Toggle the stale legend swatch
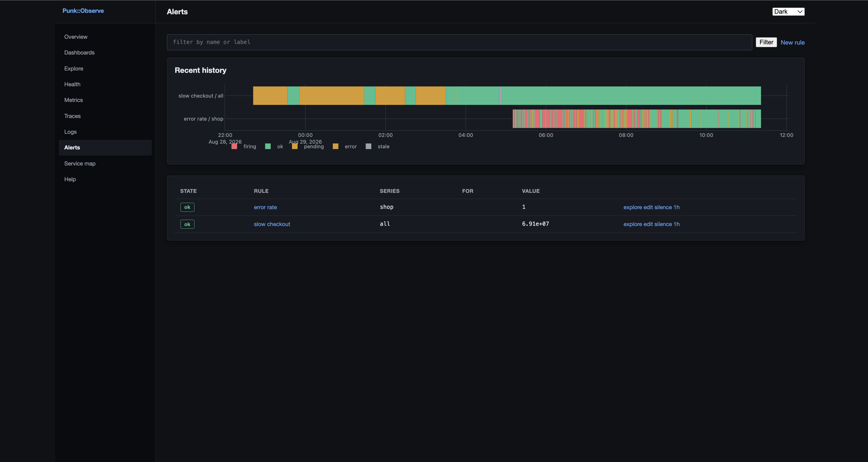 coord(369,146)
